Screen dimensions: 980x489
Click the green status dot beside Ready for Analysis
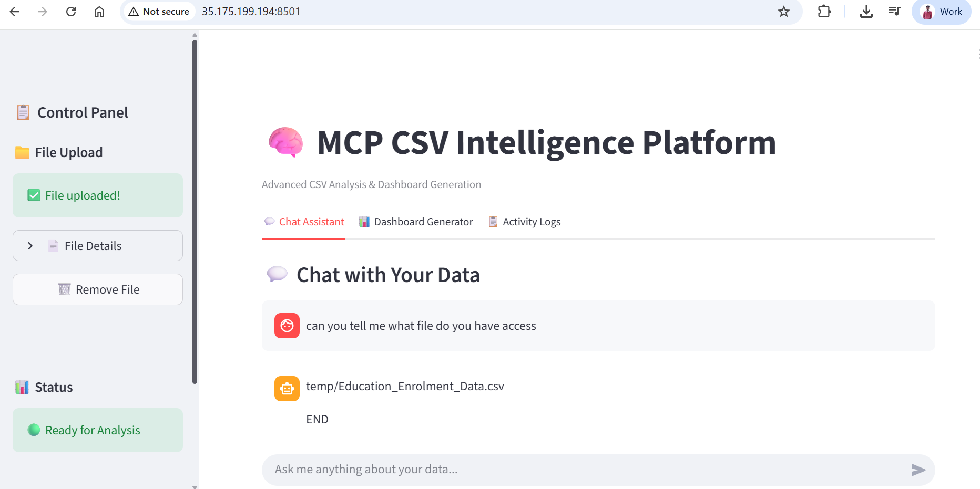(34, 430)
